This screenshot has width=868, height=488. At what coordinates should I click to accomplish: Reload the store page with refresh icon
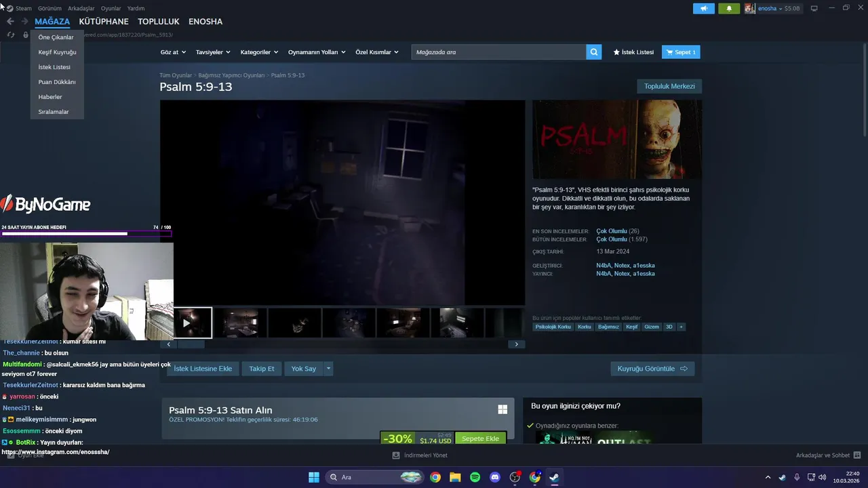[11, 35]
